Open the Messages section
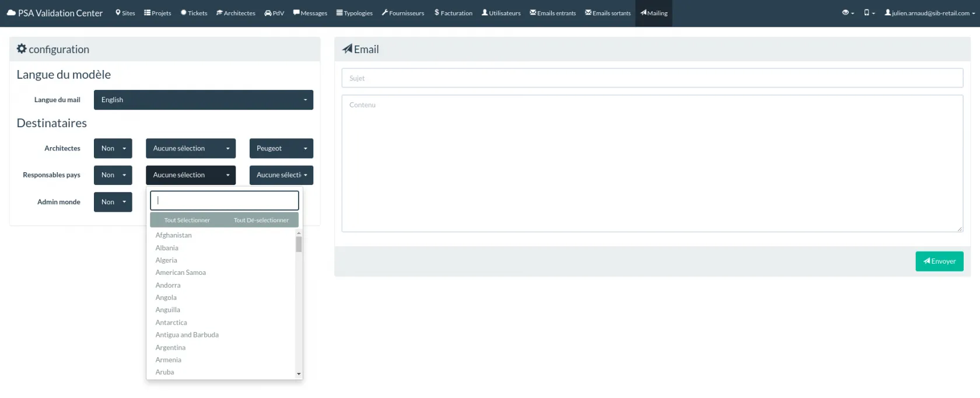The height and width of the screenshot is (398, 980). click(310, 13)
